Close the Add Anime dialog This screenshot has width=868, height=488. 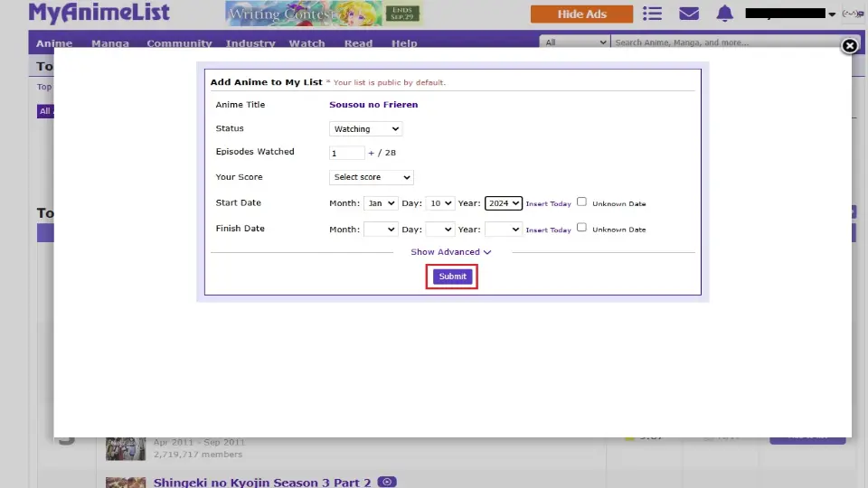(x=849, y=46)
